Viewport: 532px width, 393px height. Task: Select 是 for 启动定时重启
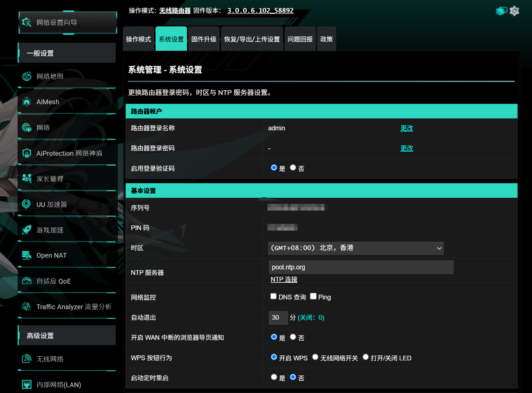274,377
